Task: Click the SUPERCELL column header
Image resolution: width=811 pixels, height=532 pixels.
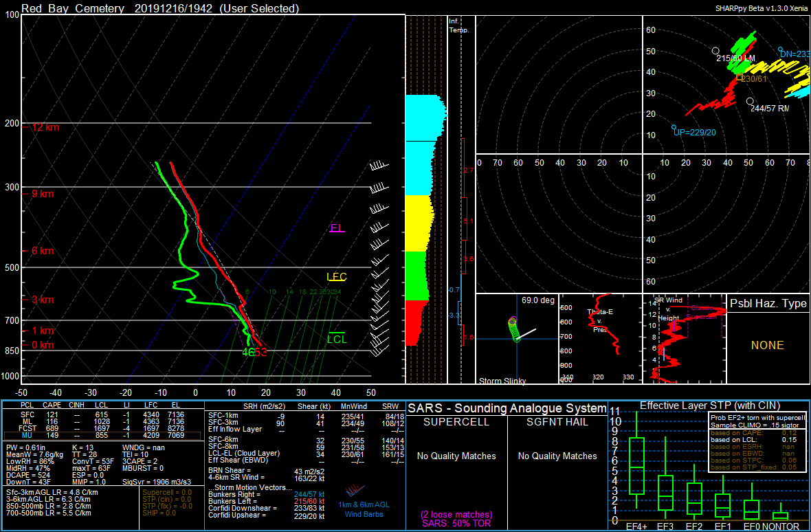Action: (x=456, y=422)
